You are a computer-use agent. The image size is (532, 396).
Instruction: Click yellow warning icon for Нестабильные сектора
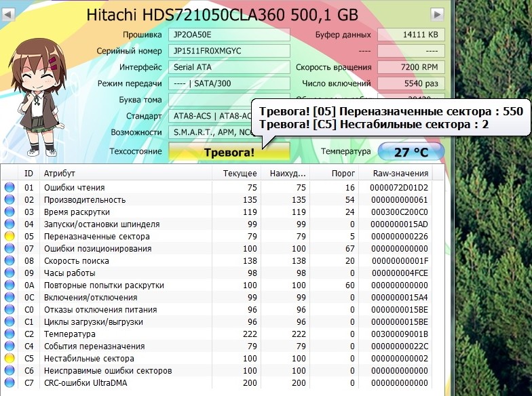[x=9, y=358]
